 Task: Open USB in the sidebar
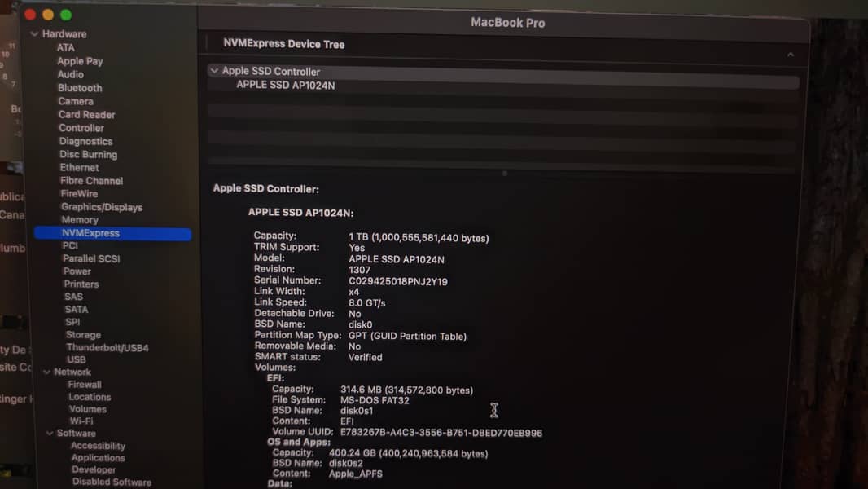76,359
